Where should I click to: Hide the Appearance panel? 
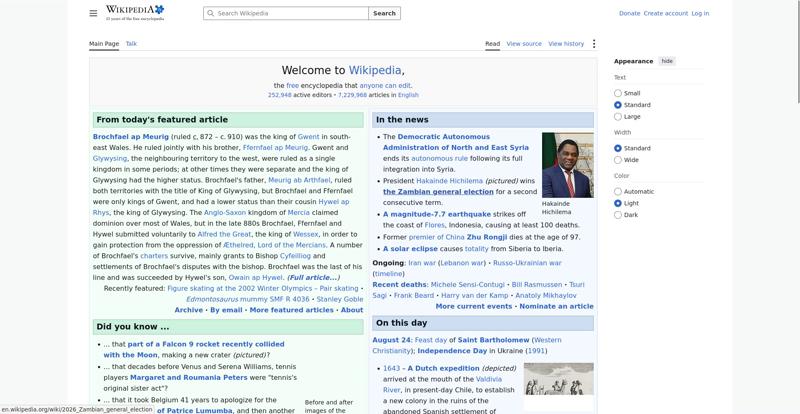point(667,61)
